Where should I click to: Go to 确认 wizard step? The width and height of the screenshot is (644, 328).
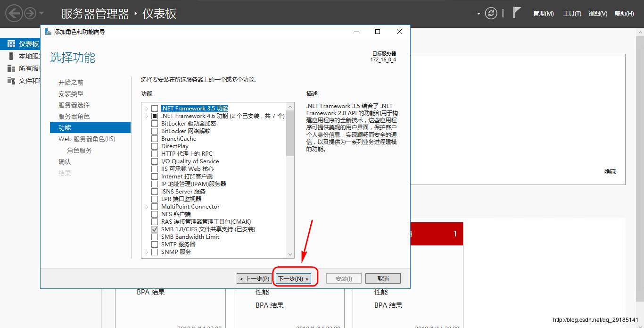click(x=65, y=162)
